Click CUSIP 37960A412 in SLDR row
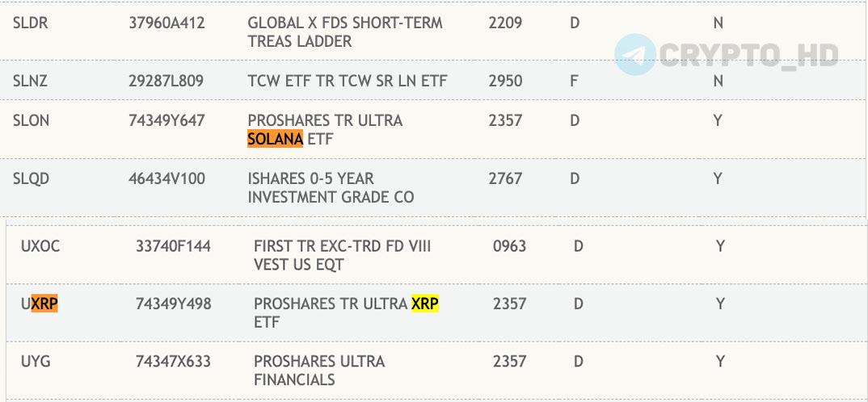 coord(166,23)
